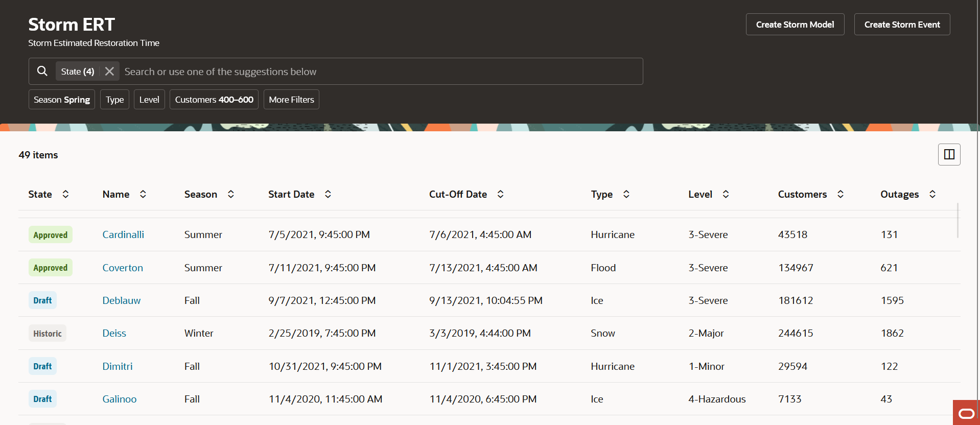Sort table by State column arrows
This screenshot has width=980, height=425.
point(65,194)
